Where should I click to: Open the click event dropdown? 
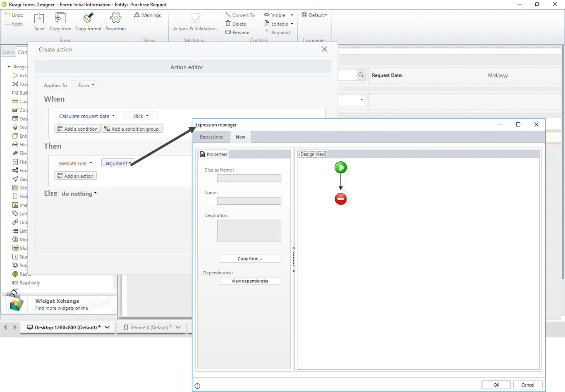pyautogui.click(x=141, y=116)
